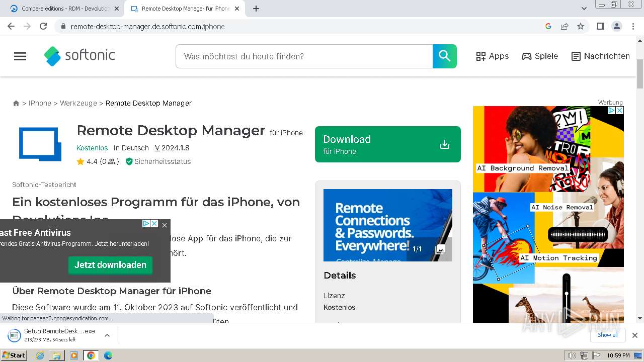Open the Spiele gamepad link
644x362 pixels.
540,56
